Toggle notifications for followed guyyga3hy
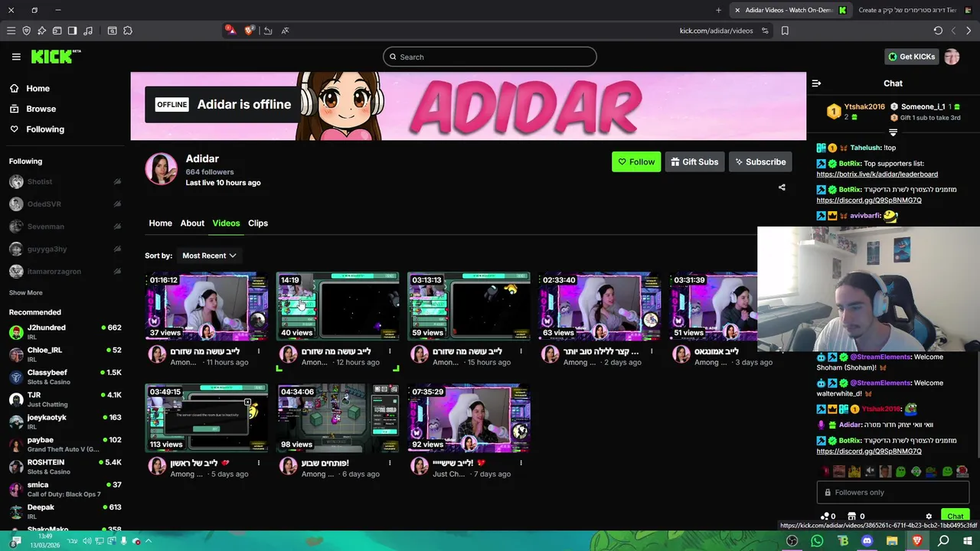 [x=117, y=249]
